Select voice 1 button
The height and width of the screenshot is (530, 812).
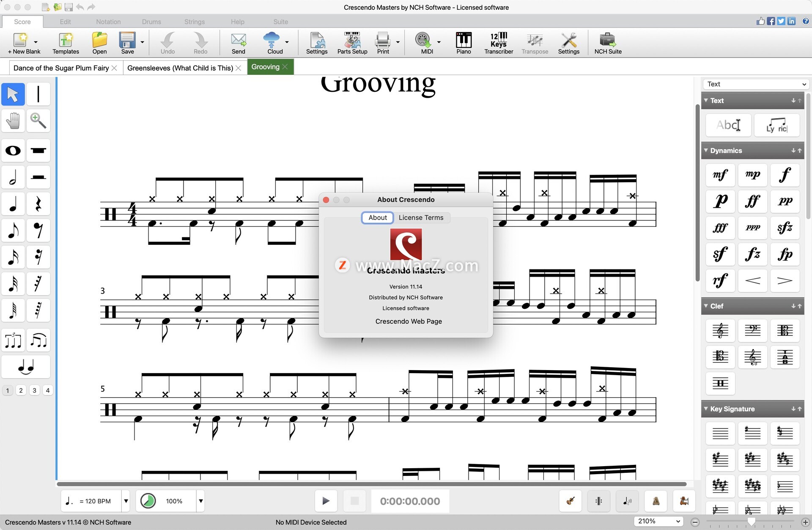pos(8,390)
